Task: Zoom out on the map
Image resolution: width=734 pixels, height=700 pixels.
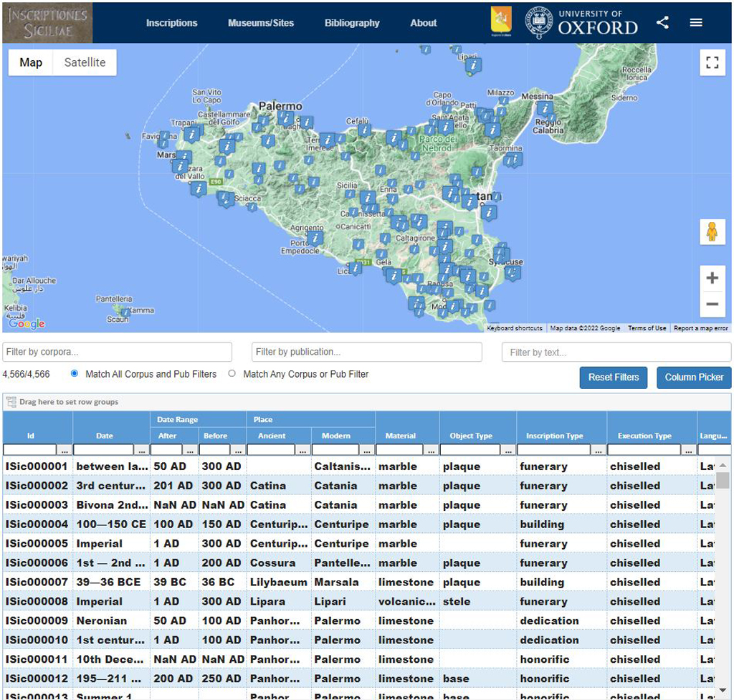Action: (x=712, y=304)
